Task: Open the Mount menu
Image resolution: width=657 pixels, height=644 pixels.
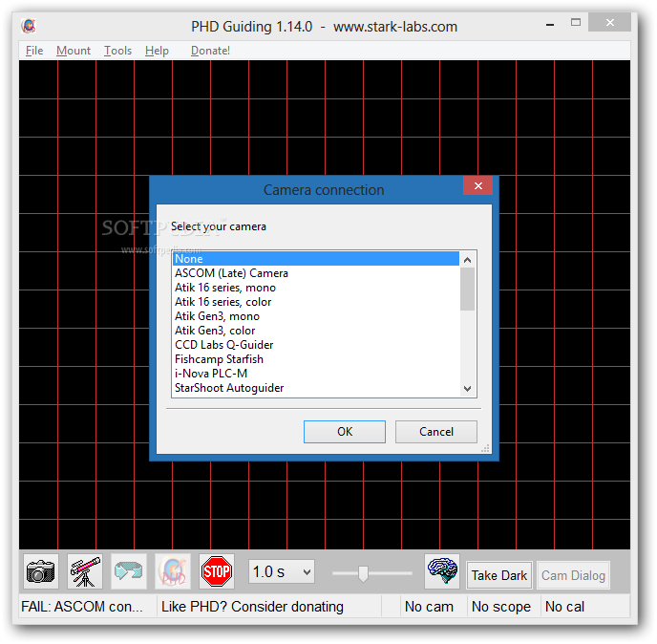Action: tap(74, 51)
